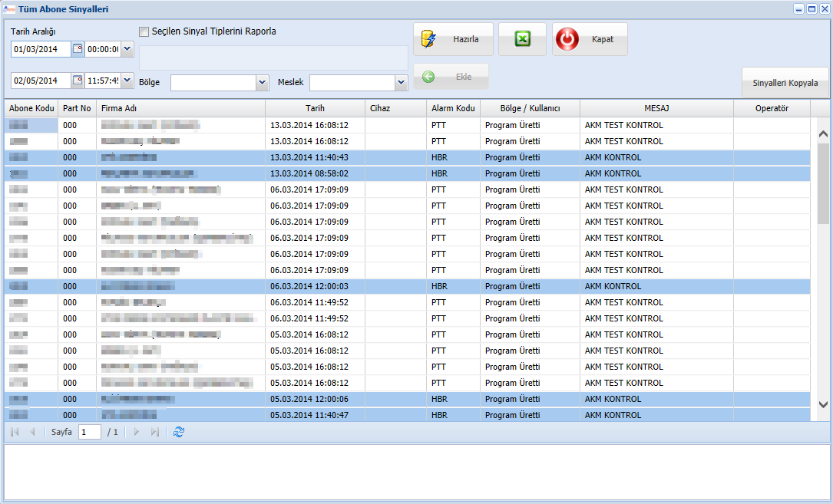This screenshot has width=833, height=504.
Task: Go to the last page icon
Action: tap(154, 432)
